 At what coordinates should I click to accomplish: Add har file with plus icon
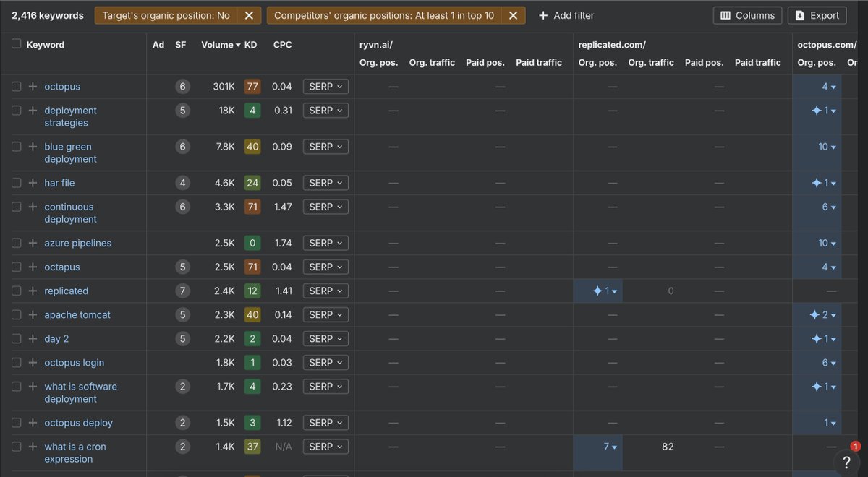tap(33, 183)
